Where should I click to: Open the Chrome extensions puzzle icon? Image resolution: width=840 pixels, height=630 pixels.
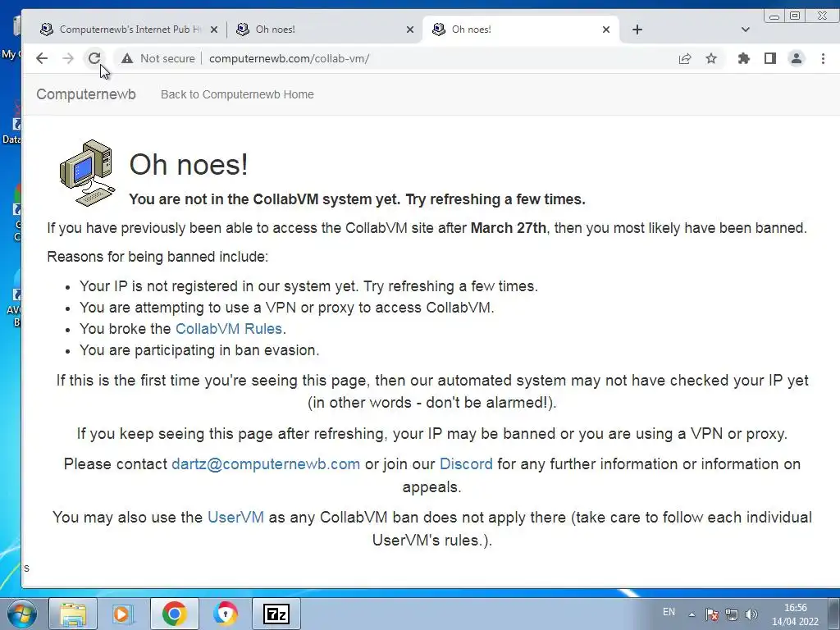[743, 58]
